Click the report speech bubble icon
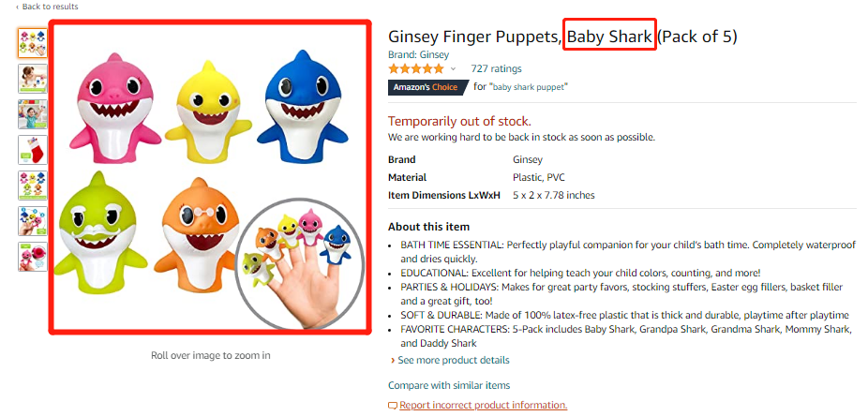 (393, 406)
